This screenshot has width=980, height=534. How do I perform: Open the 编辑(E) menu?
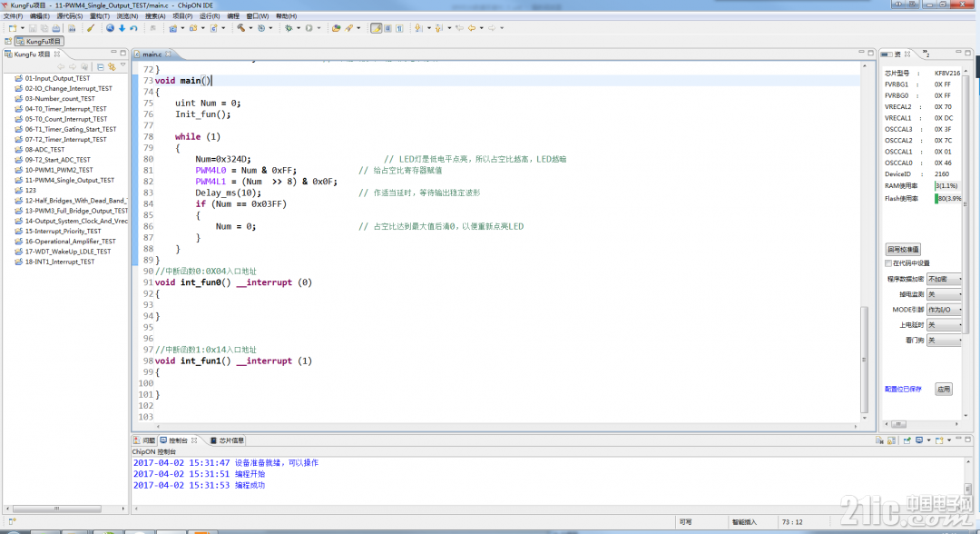(x=39, y=16)
